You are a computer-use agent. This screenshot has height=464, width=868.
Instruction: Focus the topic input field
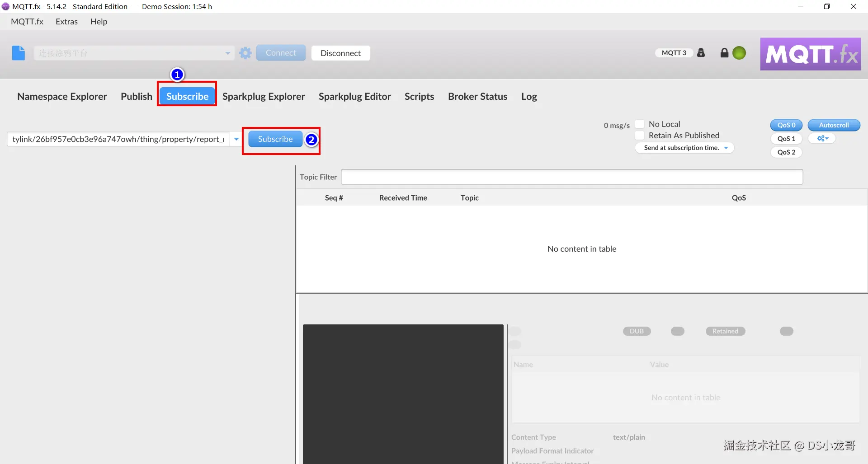click(x=118, y=139)
